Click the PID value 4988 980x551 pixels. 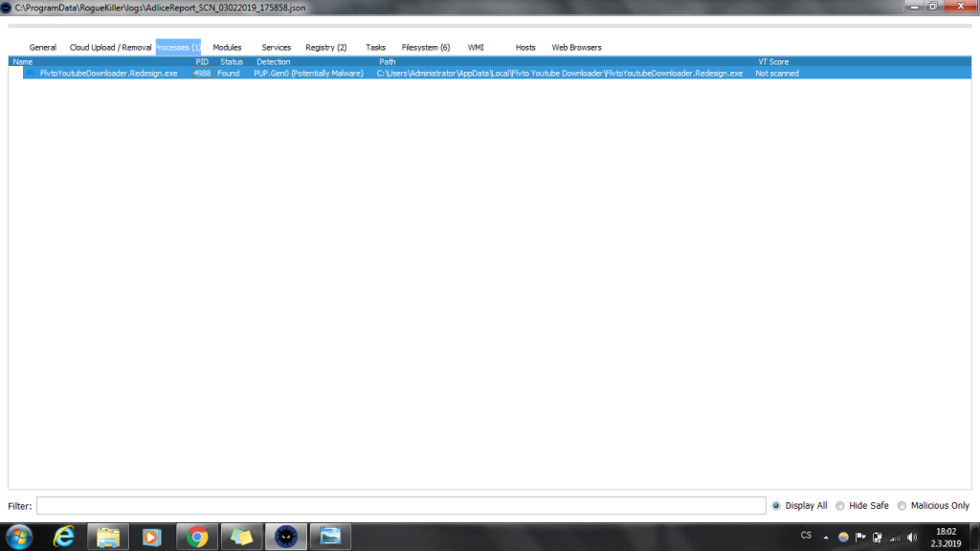click(202, 73)
